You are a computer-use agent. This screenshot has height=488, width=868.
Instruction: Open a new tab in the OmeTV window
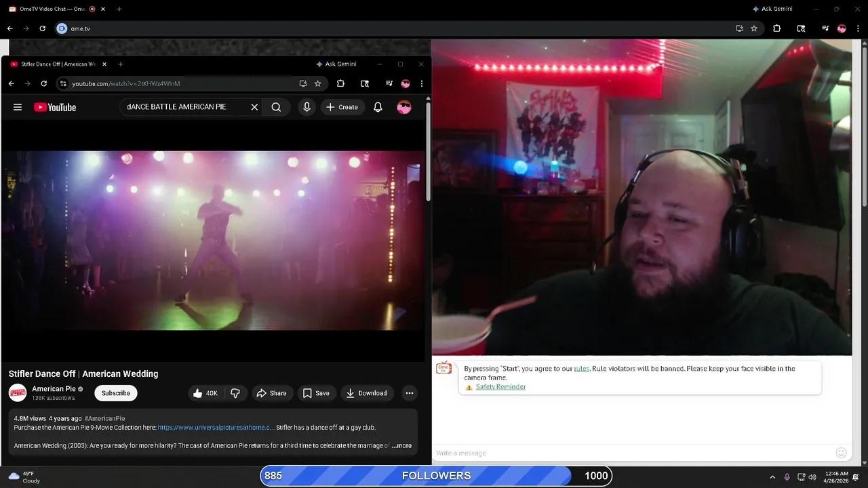point(119,9)
